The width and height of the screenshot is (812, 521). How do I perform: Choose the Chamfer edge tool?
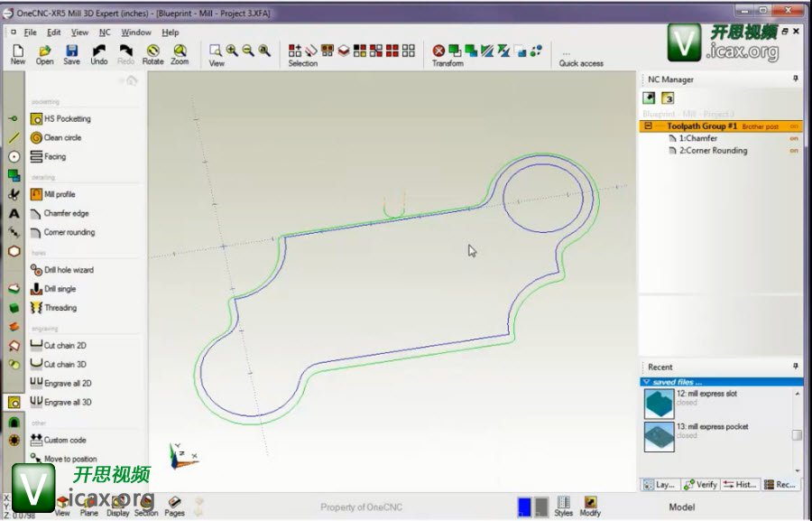(x=66, y=214)
